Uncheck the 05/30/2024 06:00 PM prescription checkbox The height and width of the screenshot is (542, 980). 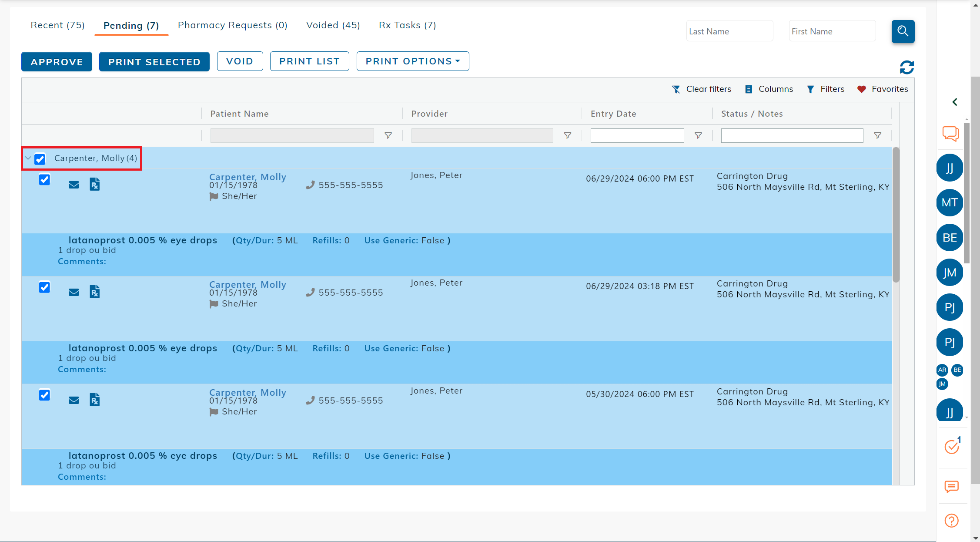click(44, 395)
